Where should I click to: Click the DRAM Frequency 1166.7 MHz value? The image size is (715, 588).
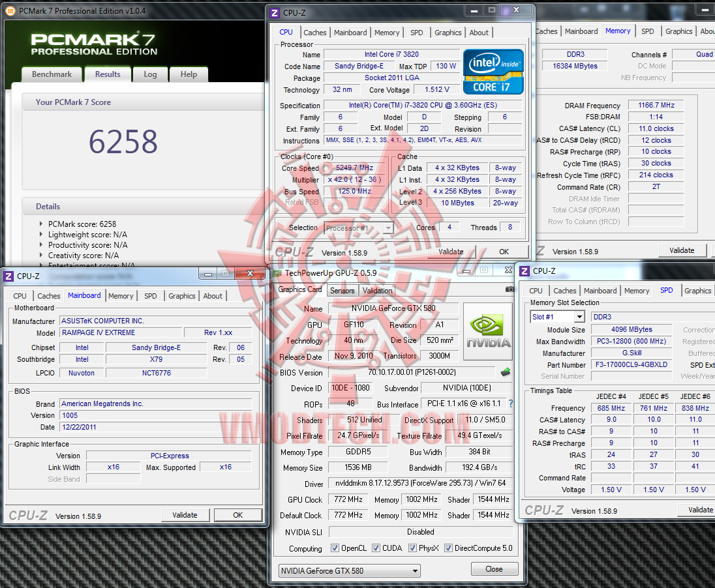pyautogui.click(x=656, y=106)
